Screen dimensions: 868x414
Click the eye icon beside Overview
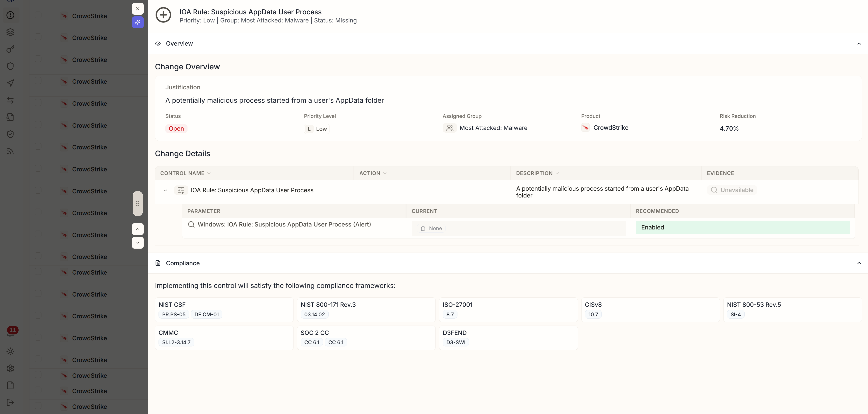click(158, 44)
